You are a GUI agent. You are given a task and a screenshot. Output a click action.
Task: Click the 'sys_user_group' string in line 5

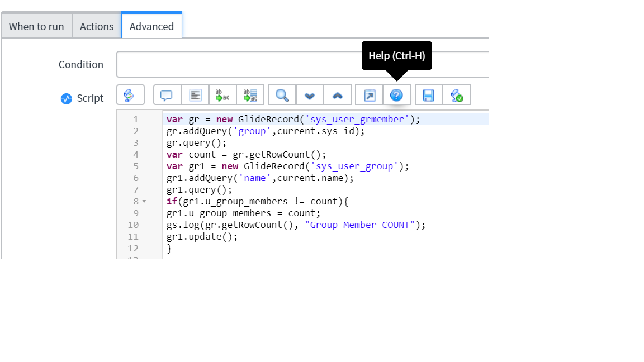click(x=354, y=166)
